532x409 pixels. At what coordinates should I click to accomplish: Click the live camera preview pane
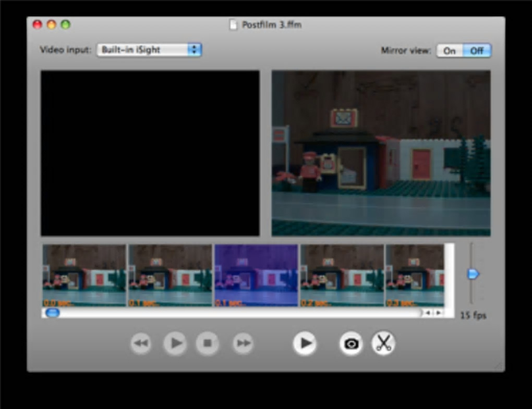coord(381,153)
